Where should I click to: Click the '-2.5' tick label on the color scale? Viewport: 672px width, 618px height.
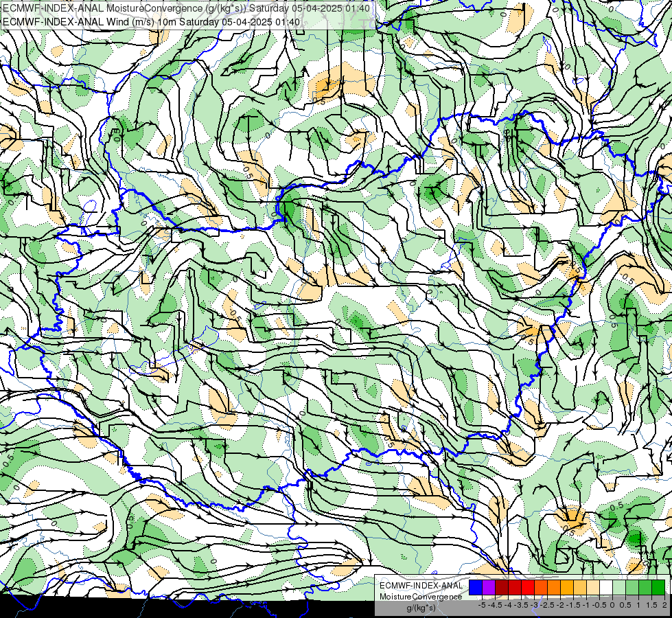[546, 605]
